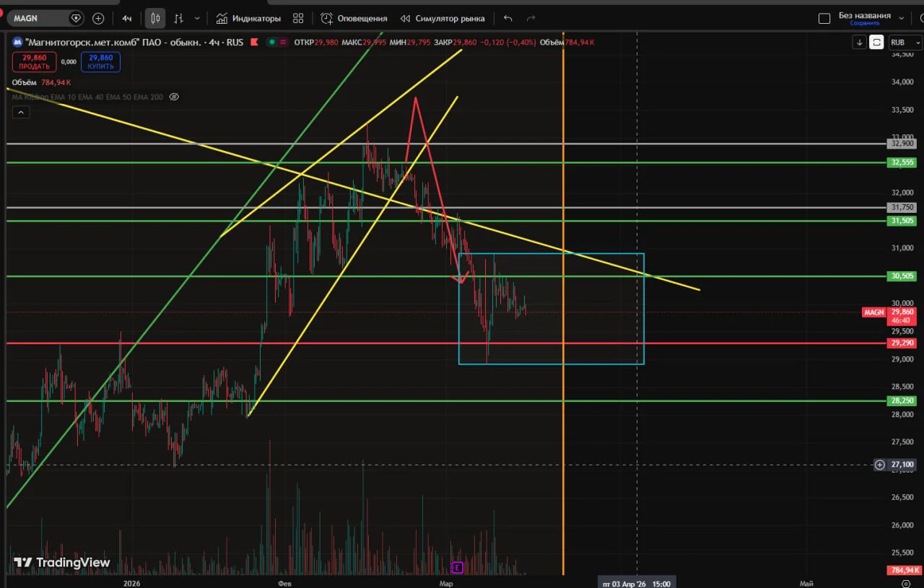Open the Индикаторы indicators menu
This screenshot has width=924, height=588.
pyautogui.click(x=248, y=18)
